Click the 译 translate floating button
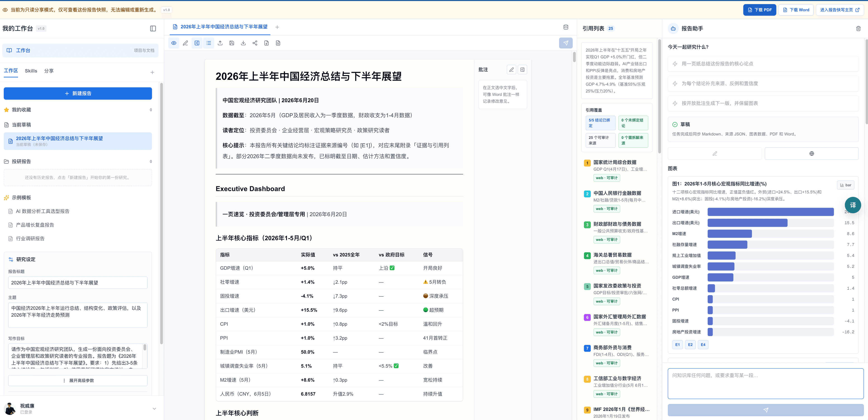This screenshot has width=868, height=420. click(853, 205)
